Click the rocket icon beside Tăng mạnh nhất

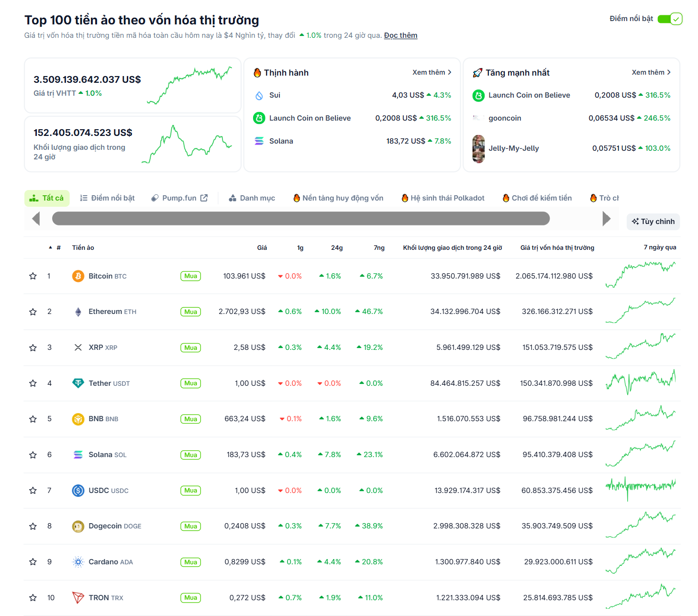pos(477,73)
